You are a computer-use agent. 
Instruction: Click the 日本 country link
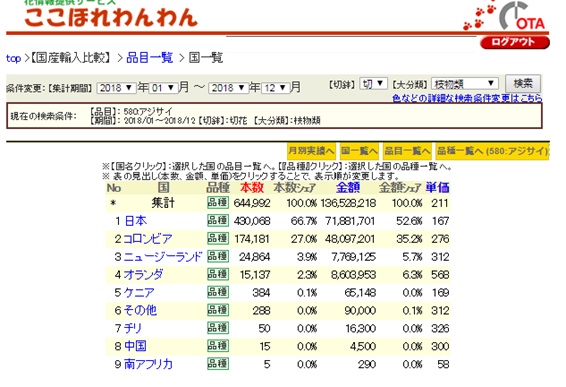136,221
